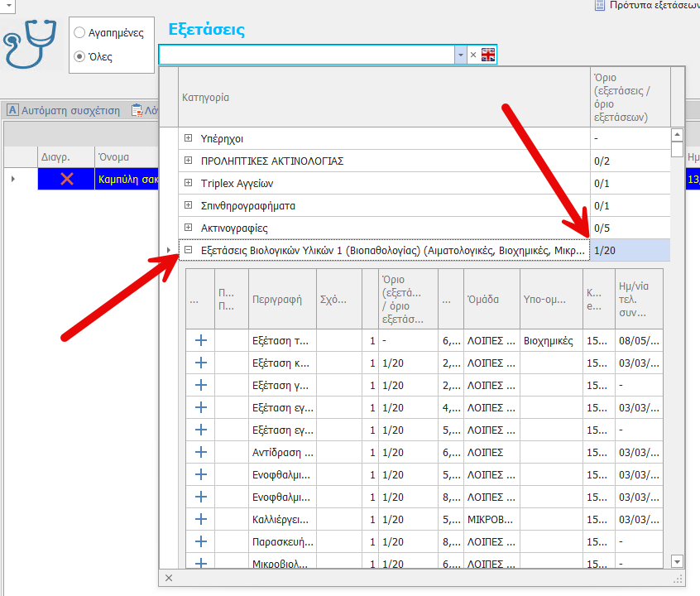Click the Όνομα column header
The height and width of the screenshot is (596, 700).
(127, 157)
